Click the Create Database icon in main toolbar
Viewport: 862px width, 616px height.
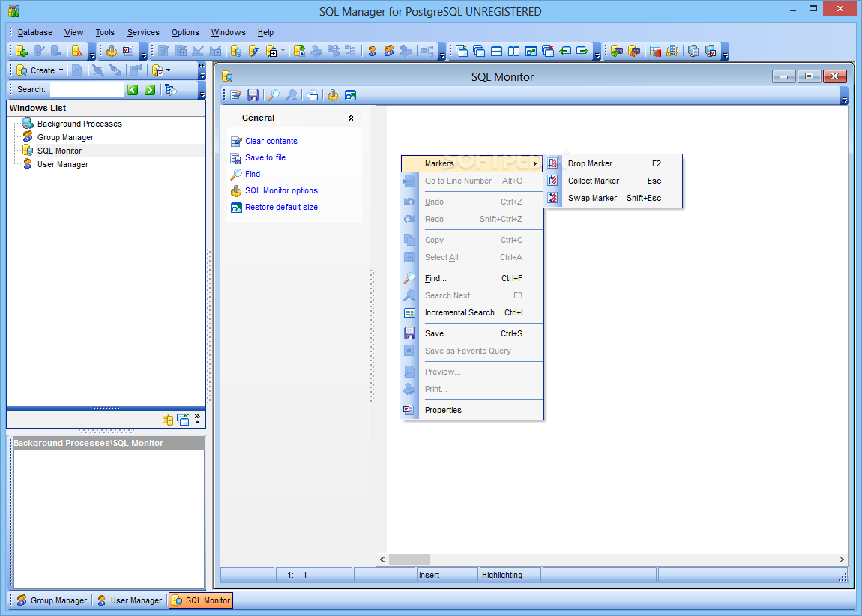22,51
